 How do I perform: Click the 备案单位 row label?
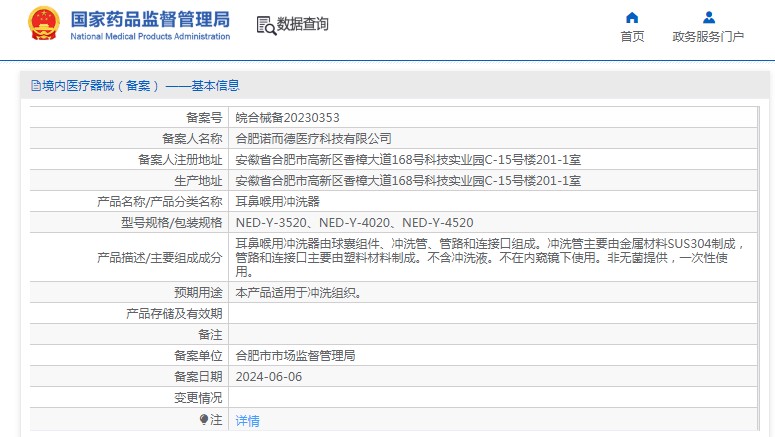pos(198,355)
